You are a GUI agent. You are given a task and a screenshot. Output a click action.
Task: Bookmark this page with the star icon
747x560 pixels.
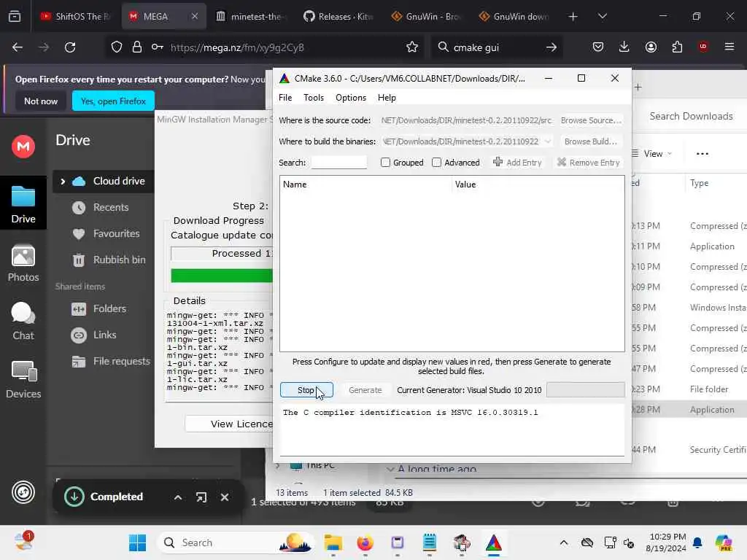pos(412,47)
